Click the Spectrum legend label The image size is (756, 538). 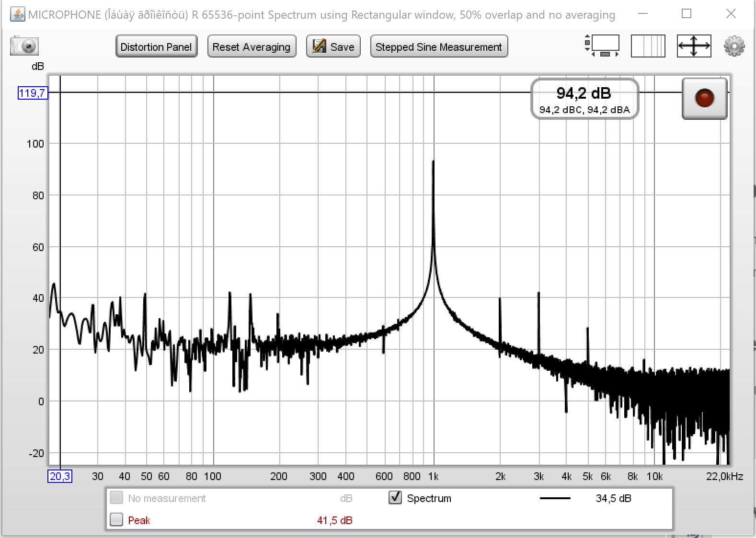pos(429,498)
